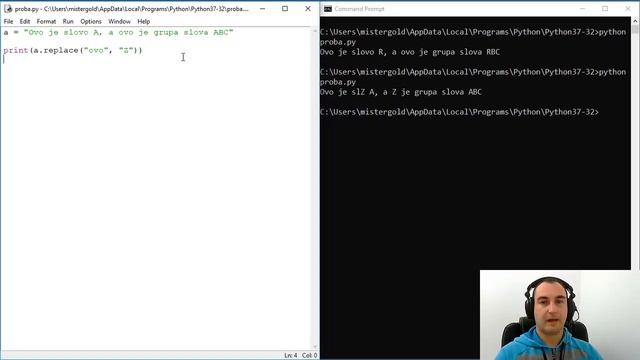Screen dimensions: 640x360
Task: Click the Ln: 4 indicator in status bar
Action: tap(291, 356)
